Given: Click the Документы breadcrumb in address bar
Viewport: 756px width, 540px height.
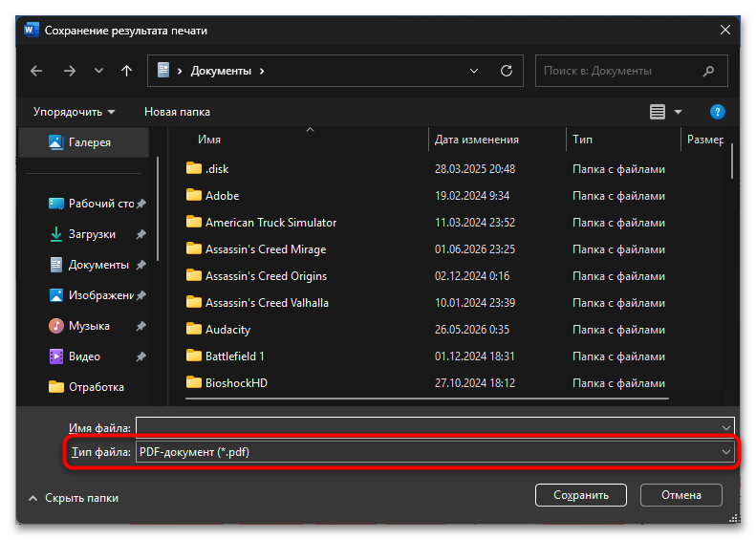Looking at the screenshot, I should pos(221,71).
